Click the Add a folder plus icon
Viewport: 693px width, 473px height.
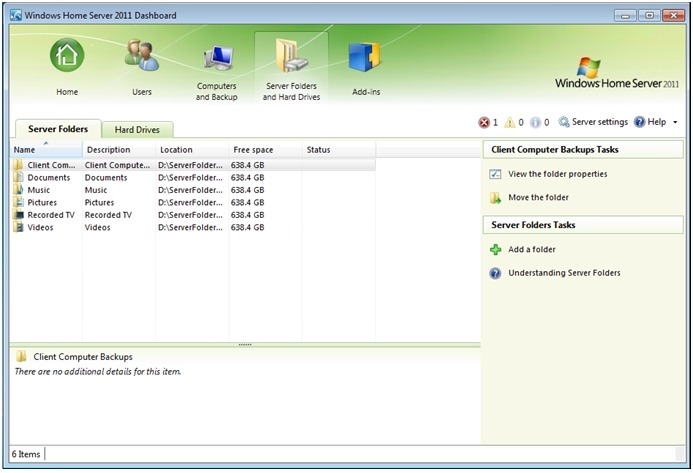495,250
